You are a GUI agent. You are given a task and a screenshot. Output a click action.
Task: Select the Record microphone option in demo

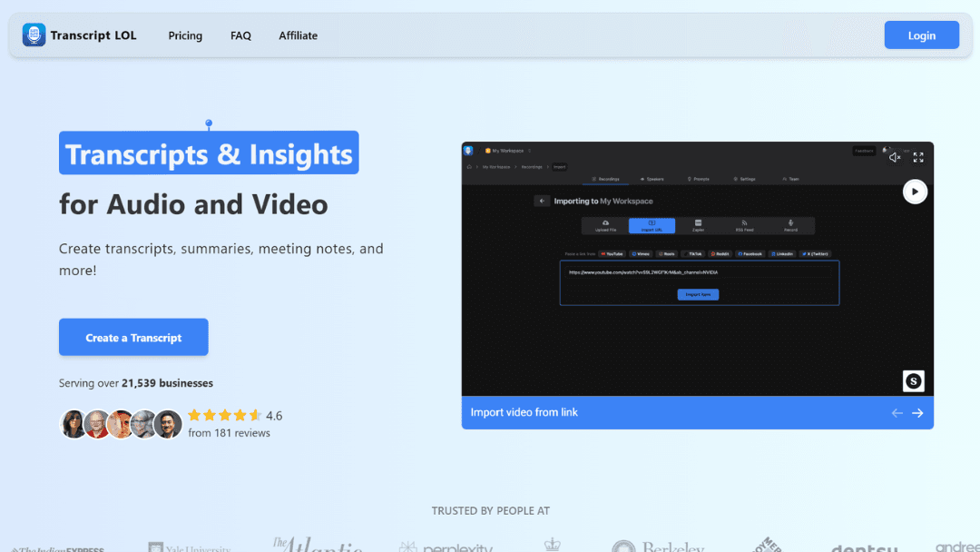click(790, 226)
